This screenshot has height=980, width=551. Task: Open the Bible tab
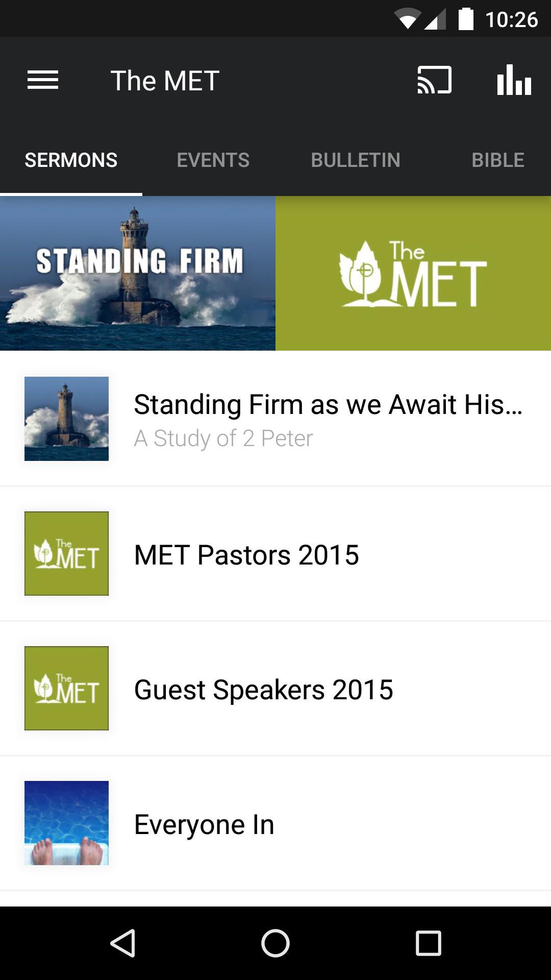coord(497,160)
